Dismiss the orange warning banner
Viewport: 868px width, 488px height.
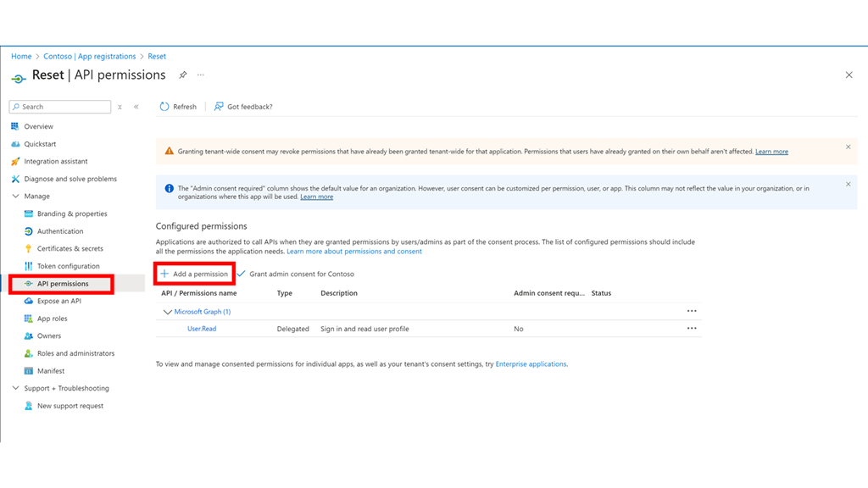click(848, 147)
